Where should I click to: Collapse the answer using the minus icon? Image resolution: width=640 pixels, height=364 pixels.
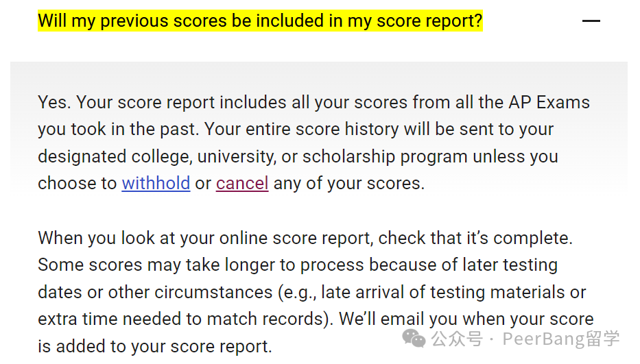click(591, 21)
